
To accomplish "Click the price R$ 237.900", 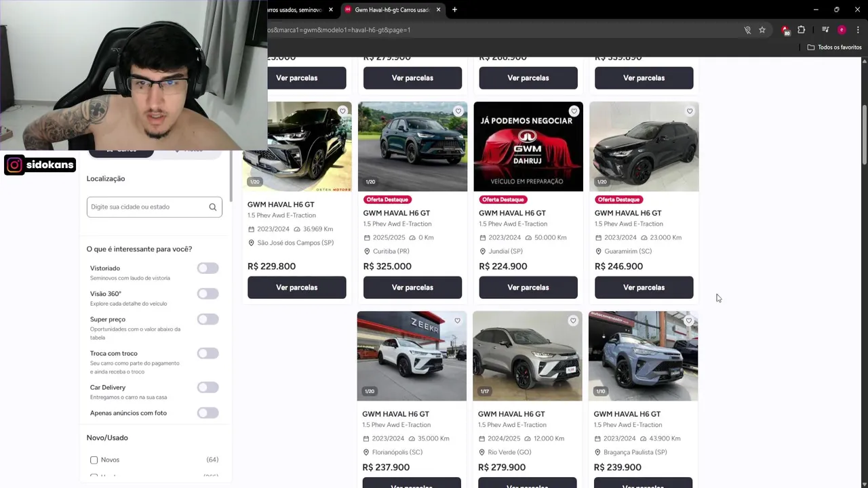I will [x=386, y=468].
